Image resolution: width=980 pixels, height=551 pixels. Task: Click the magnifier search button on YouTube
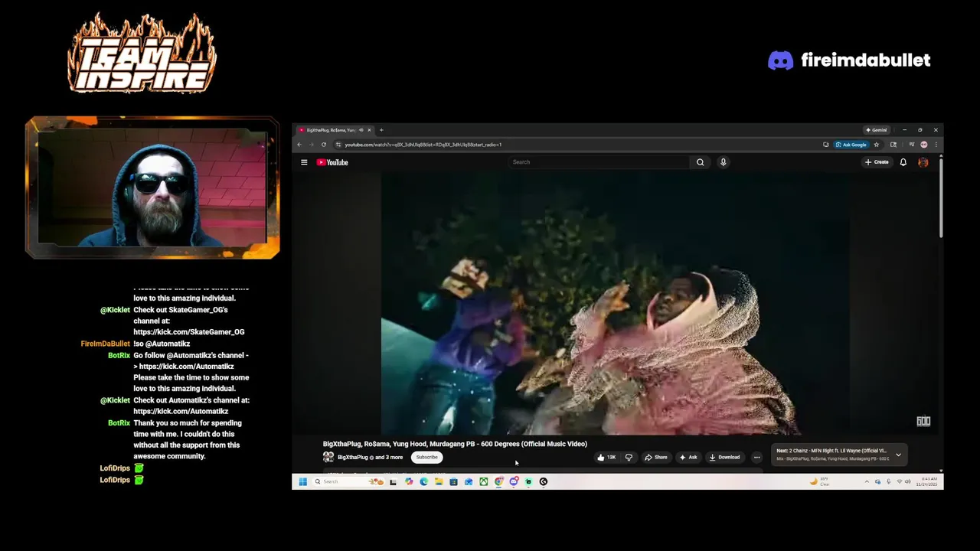(x=700, y=162)
